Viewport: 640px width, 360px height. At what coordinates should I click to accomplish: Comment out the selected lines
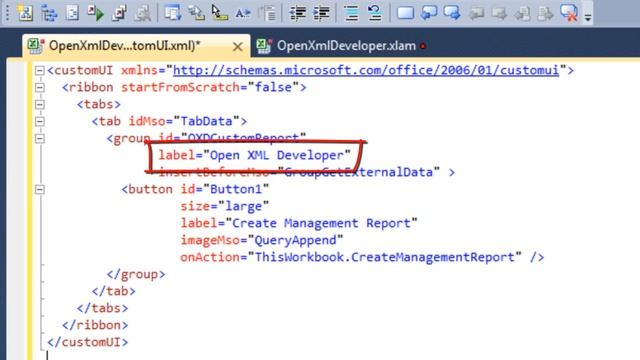click(x=351, y=13)
